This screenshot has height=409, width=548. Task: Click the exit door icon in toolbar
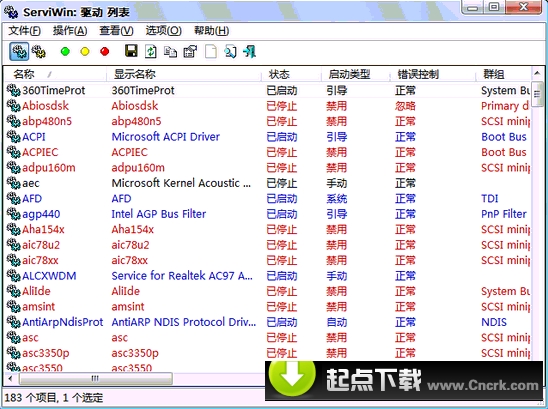pos(250,51)
